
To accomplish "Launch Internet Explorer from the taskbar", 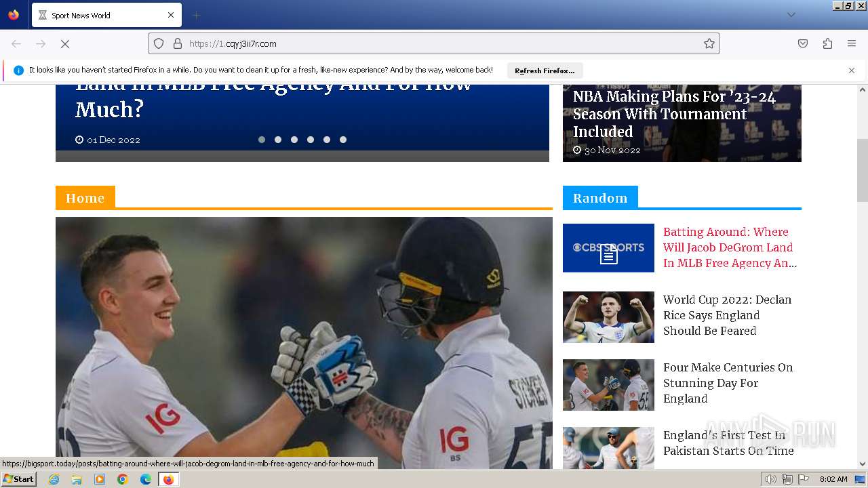I will pos(54,479).
